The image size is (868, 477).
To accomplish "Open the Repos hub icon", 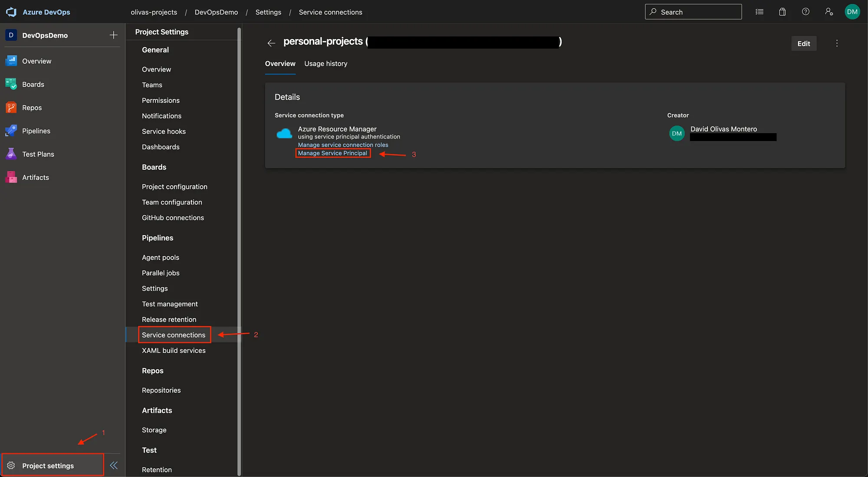I will click(x=11, y=108).
